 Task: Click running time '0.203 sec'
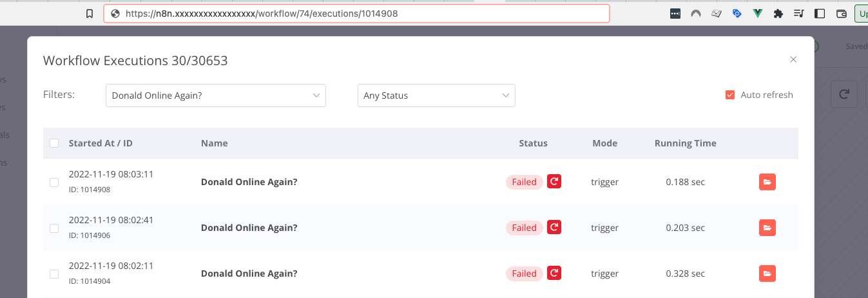[x=686, y=228]
